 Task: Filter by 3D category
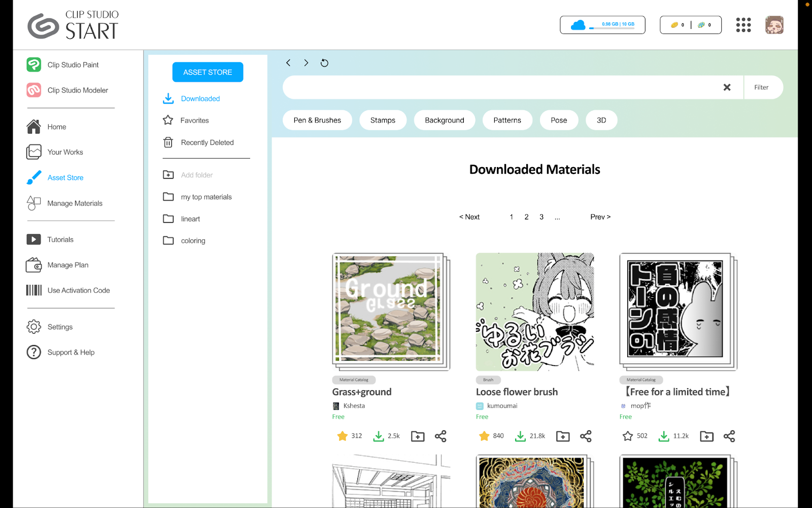pyautogui.click(x=601, y=120)
